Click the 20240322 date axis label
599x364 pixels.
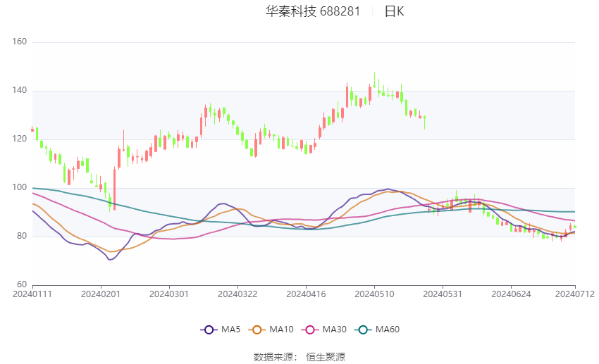pos(237,294)
